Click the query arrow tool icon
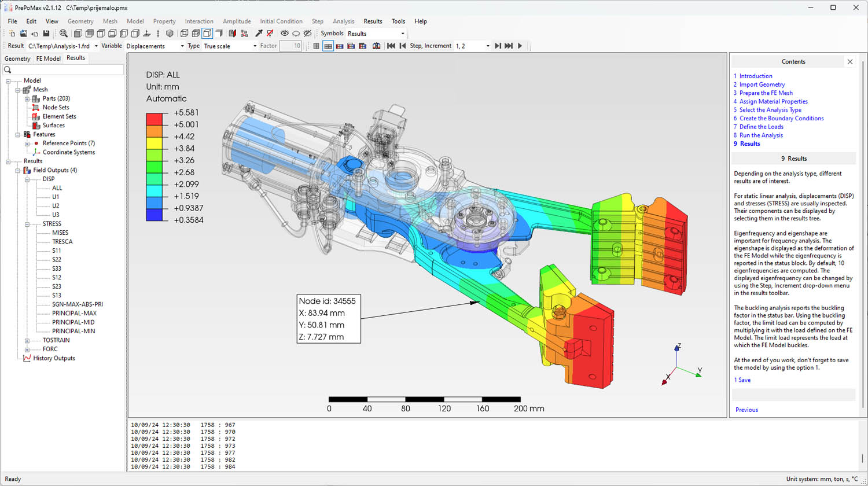868x486 pixels. point(259,34)
